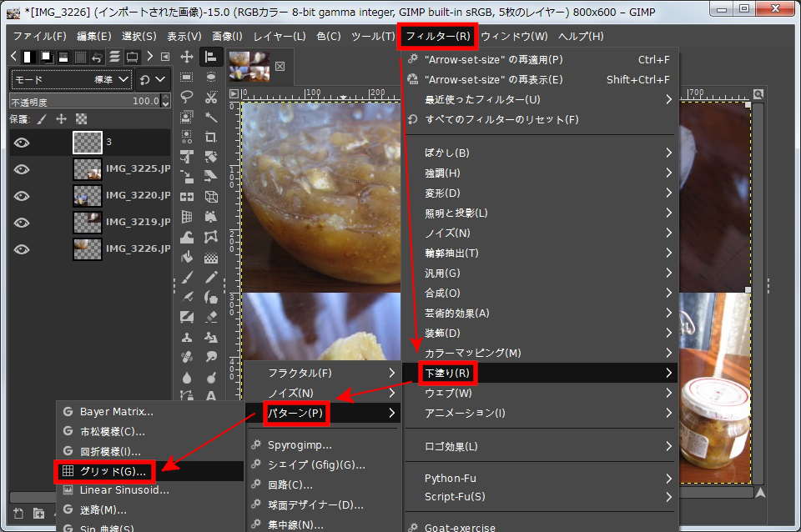
Task: Select the Eraser tool
Action: (210, 317)
